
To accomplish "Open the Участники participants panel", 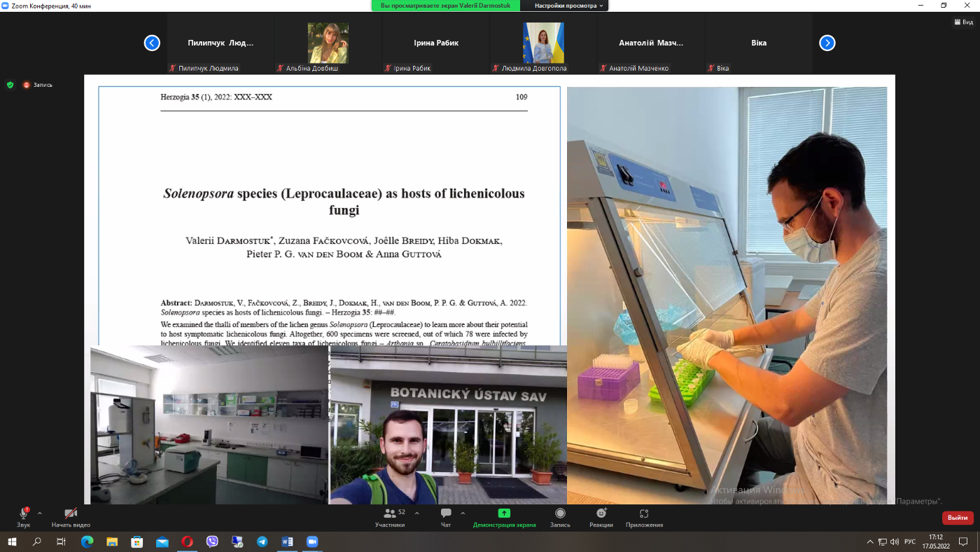I will click(x=390, y=517).
